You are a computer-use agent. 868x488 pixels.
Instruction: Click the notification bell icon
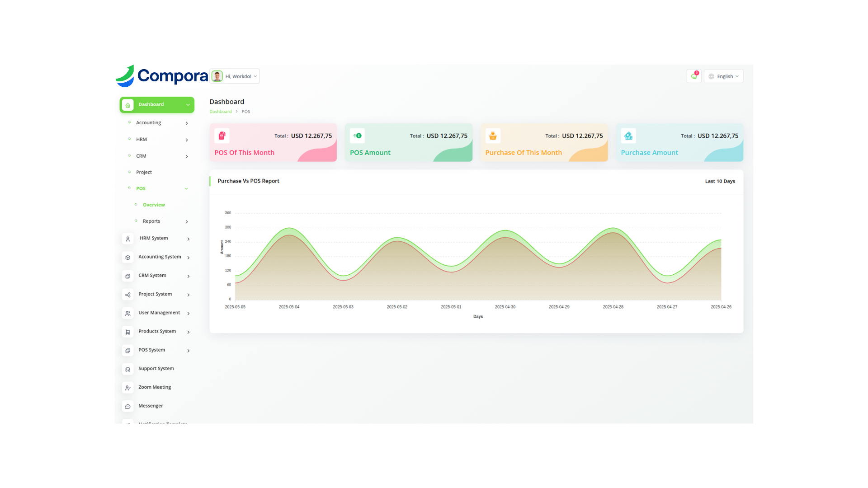pyautogui.click(x=693, y=76)
